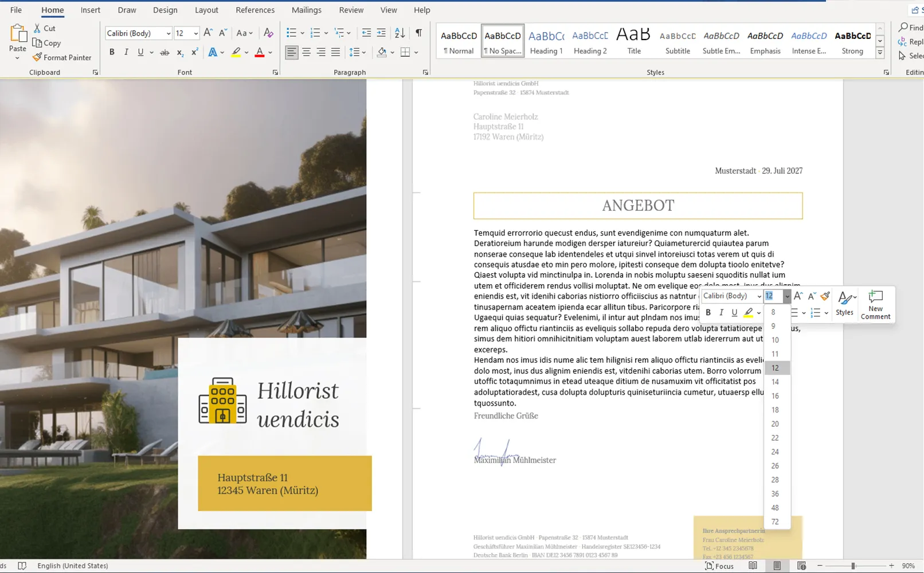
Task: Open numbering list dropdown
Action: 326,33
